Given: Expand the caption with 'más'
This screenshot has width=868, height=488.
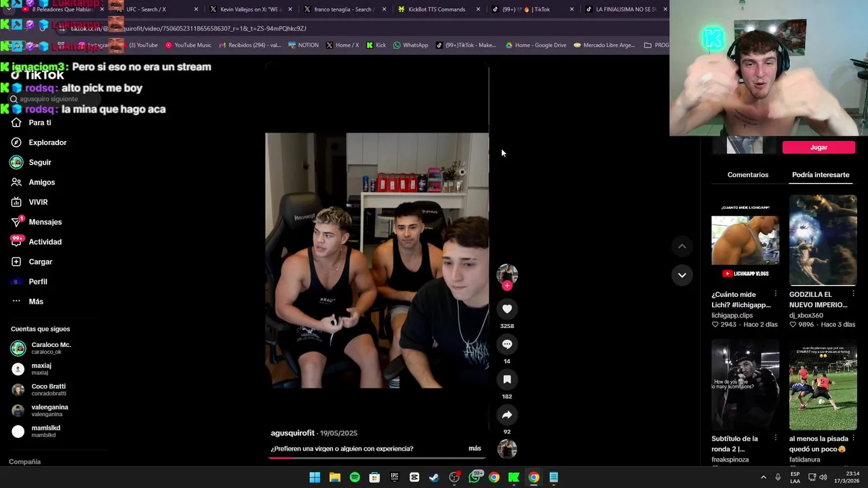Looking at the screenshot, I should pos(475,449).
